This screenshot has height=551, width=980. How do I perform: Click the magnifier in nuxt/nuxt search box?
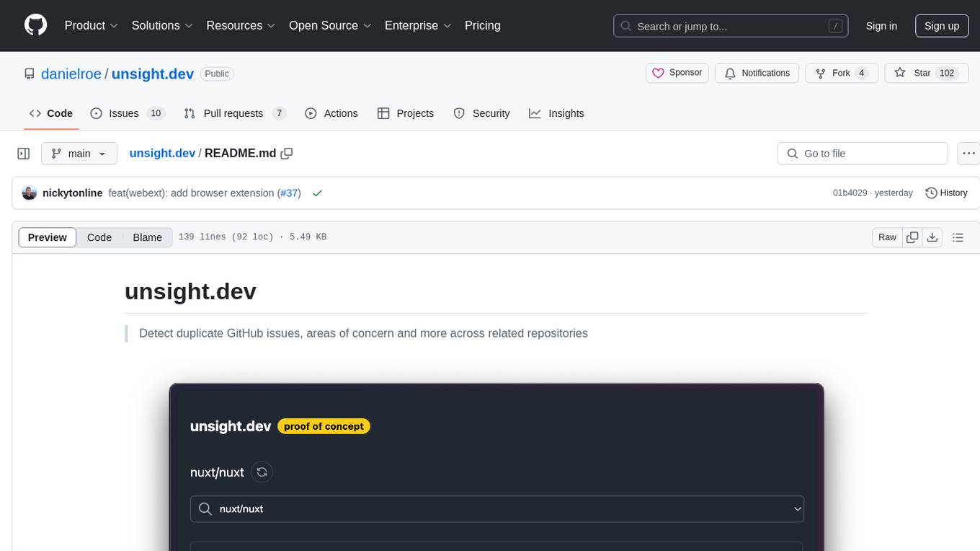pyautogui.click(x=205, y=508)
